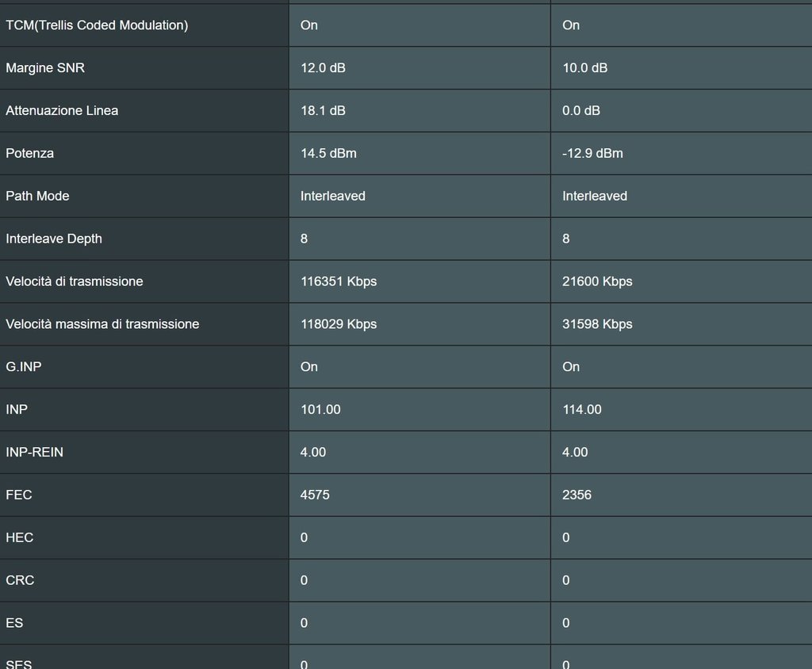Select the 101.00 INP value

click(x=320, y=410)
